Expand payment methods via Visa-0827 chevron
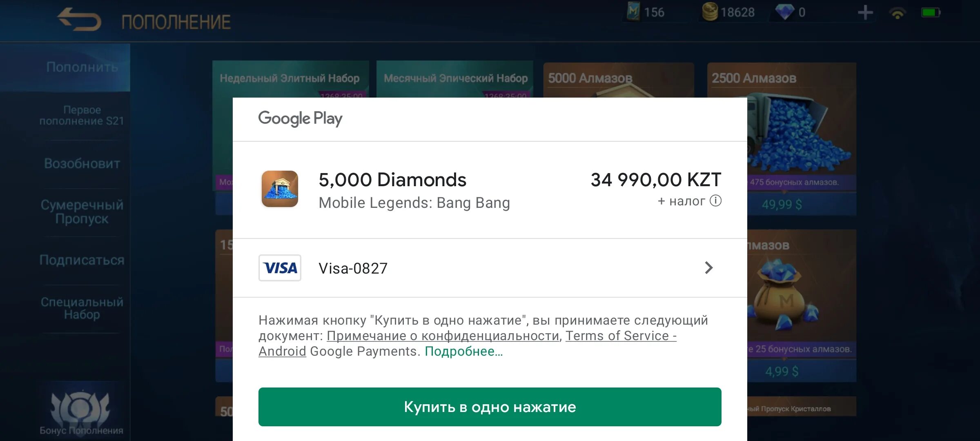This screenshot has height=441, width=980. coord(709,268)
